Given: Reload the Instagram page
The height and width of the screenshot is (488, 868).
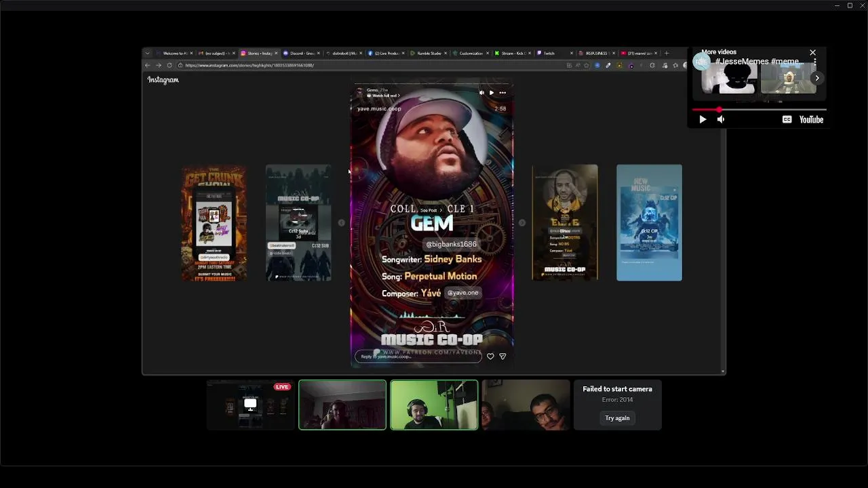Looking at the screenshot, I should [170, 65].
